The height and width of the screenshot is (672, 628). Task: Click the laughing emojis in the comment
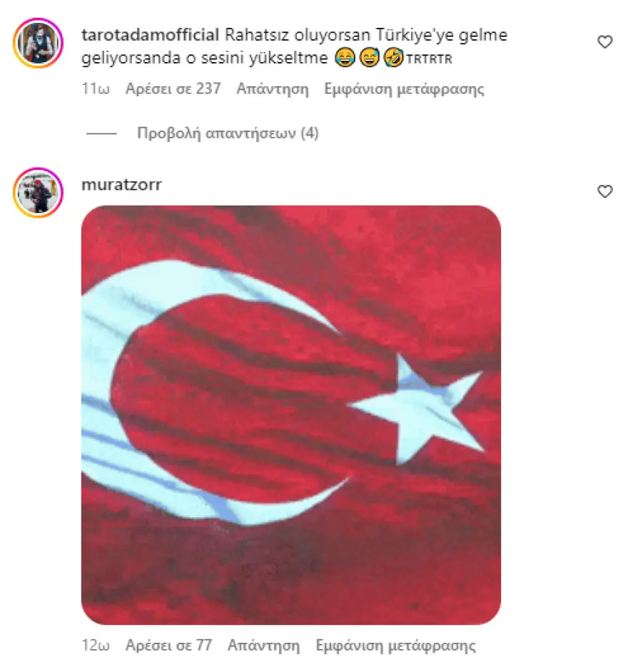point(369,58)
